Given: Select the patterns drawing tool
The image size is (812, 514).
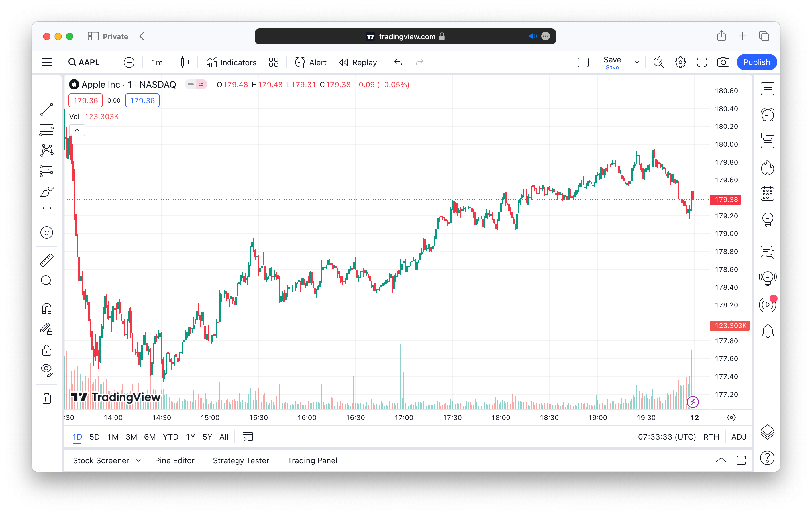Looking at the screenshot, I should click(x=46, y=150).
